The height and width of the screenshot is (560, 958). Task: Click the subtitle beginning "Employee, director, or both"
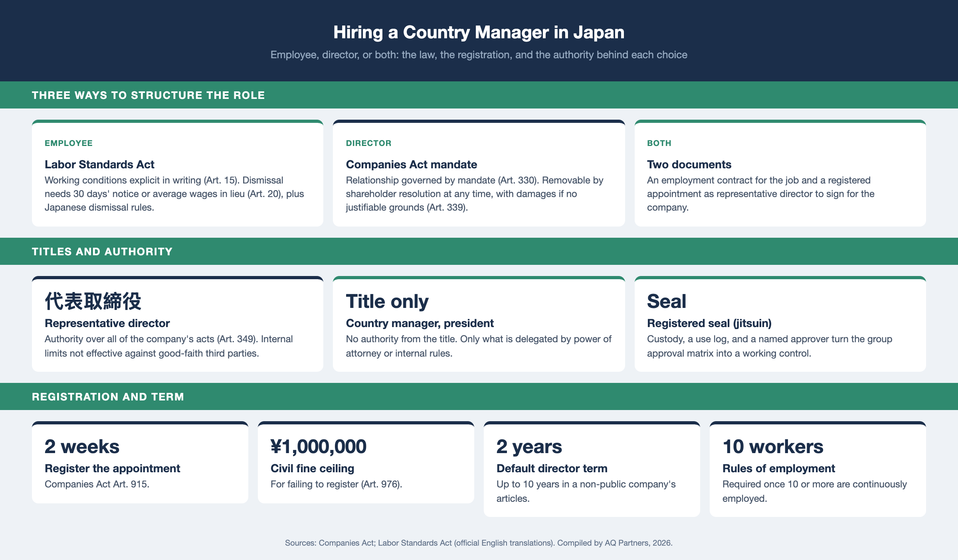click(x=479, y=55)
